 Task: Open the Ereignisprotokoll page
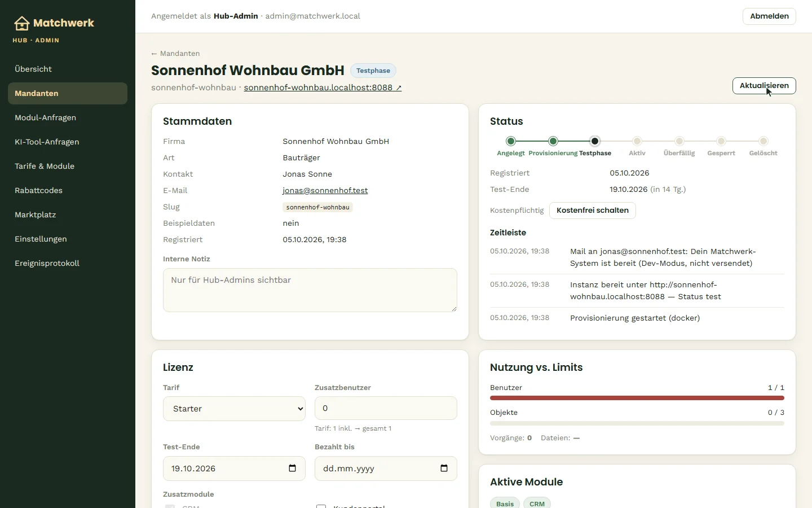click(x=68, y=263)
